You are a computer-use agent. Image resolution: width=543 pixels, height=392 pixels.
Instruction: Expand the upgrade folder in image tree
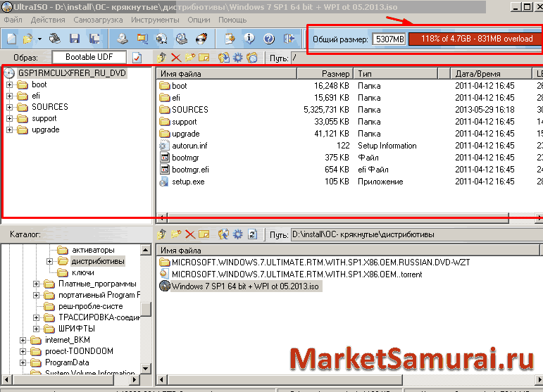pyautogui.click(x=10, y=129)
